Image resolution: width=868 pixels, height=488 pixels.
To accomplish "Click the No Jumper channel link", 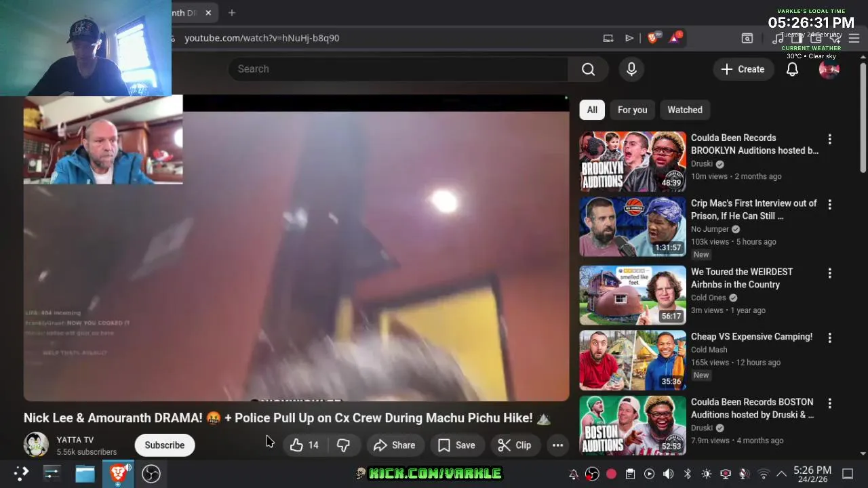I will pos(710,229).
